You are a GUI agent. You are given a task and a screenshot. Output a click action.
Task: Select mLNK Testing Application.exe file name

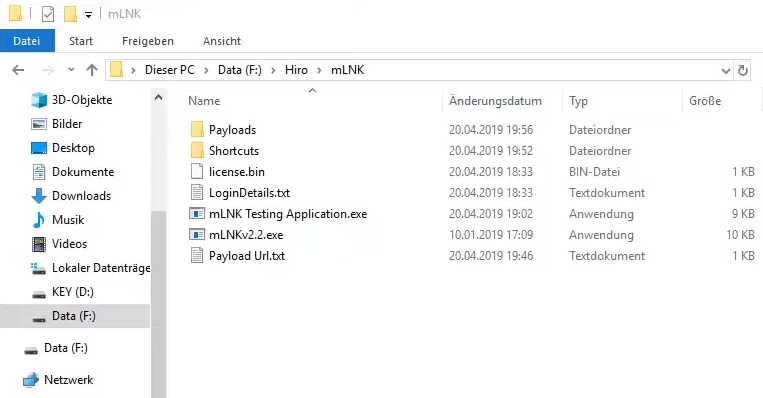(288, 214)
